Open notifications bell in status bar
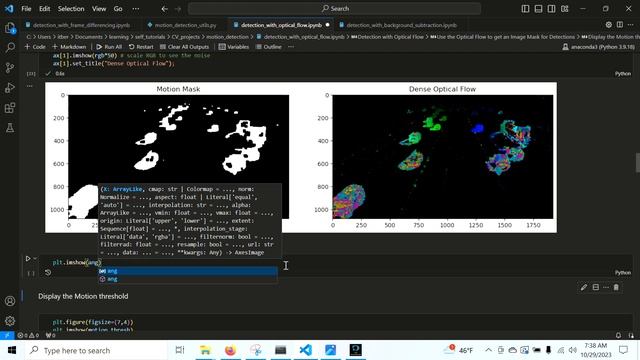The width and height of the screenshot is (640, 360). click(x=618, y=335)
